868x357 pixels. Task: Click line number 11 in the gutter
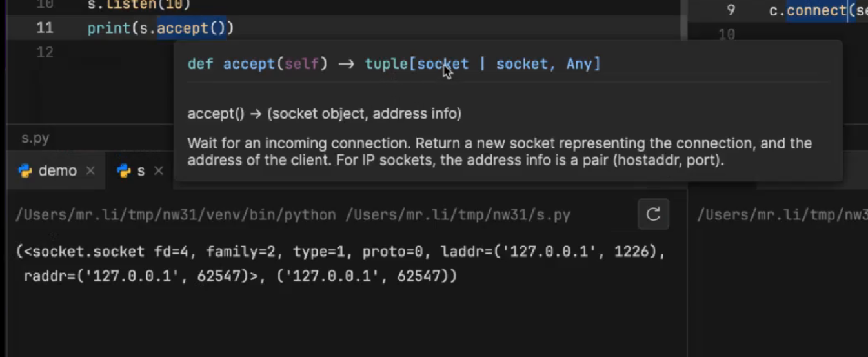[x=45, y=28]
